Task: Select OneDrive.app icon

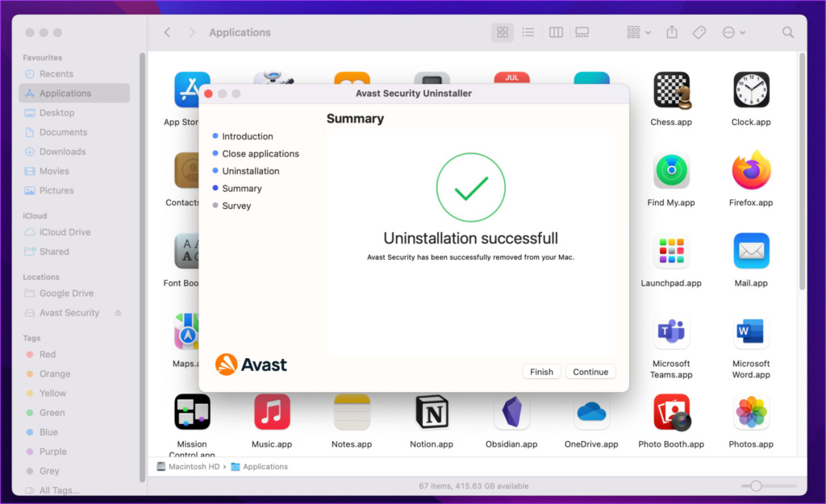Action: 591,412
